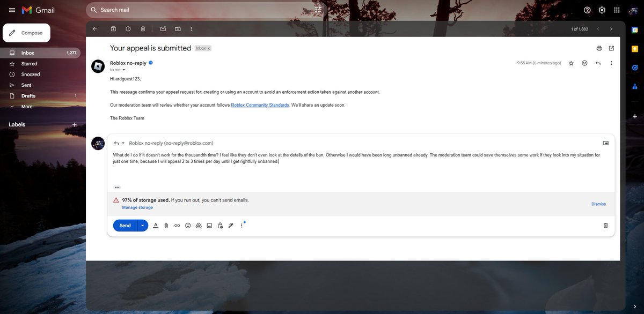Show search options filter icon
Image resolution: width=644 pixels, height=314 pixels.
coord(318,10)
